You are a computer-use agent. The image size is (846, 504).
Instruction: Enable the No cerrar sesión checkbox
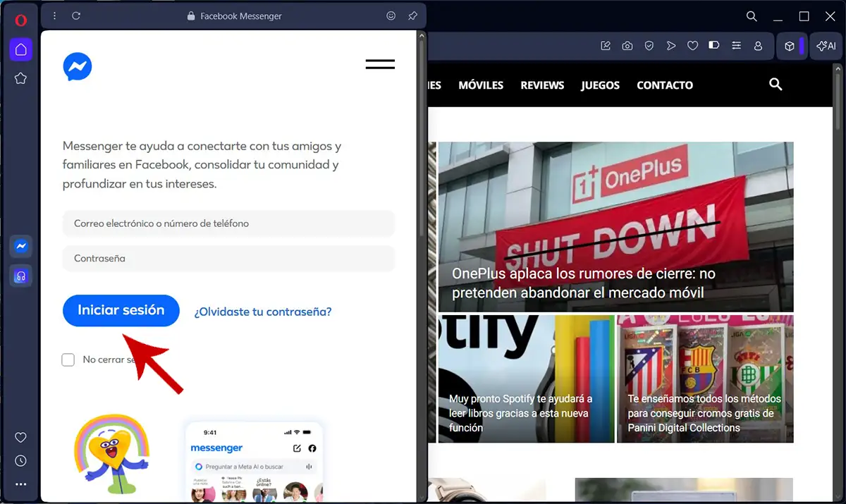click(68, 359)
